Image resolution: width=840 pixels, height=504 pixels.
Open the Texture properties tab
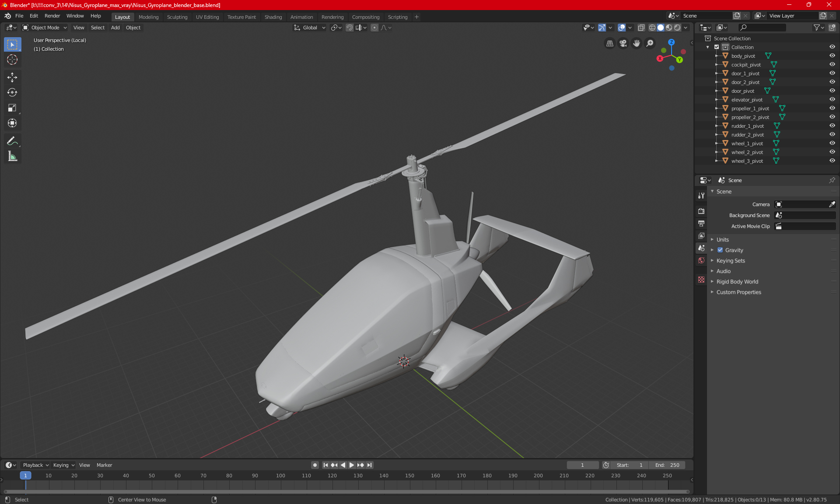coord(701,280)
